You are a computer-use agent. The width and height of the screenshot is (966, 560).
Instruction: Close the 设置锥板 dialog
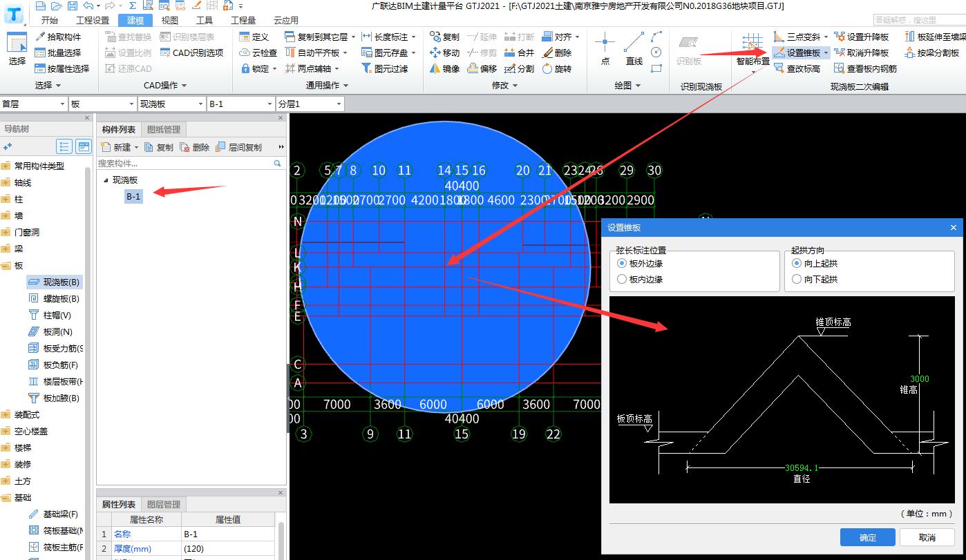point(954,227)
